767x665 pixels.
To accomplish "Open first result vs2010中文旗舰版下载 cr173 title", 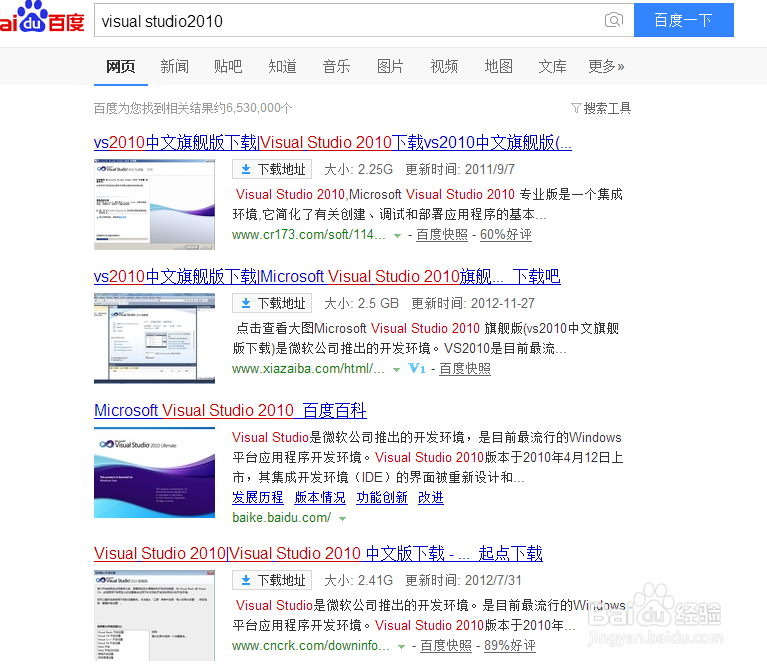I will [x=333, y=142].
